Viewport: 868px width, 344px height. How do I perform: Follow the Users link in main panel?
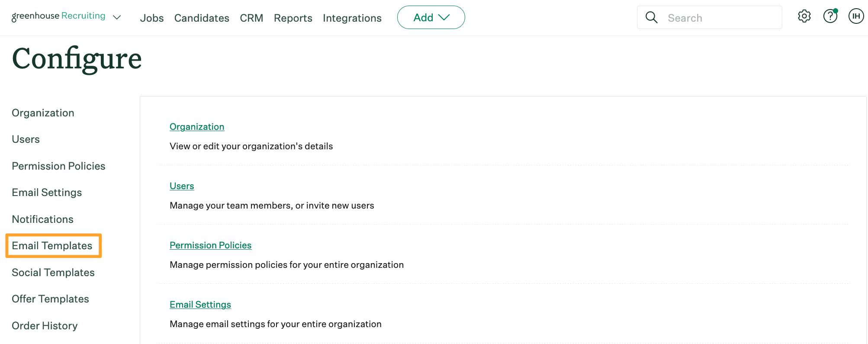(x=182, y=186)
